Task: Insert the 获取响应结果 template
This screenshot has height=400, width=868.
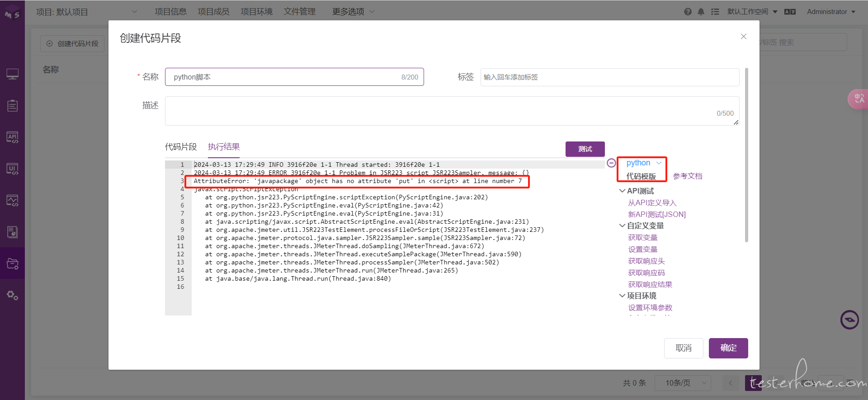Action: [x=650, y=285]
